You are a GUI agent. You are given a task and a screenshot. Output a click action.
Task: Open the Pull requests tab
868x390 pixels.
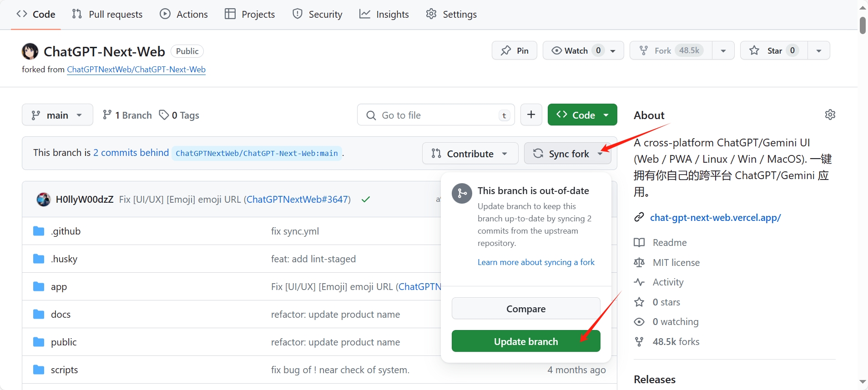click(107, 14)
